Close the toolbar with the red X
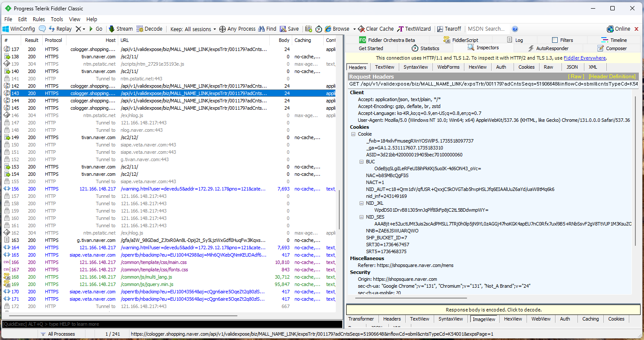Viewport: 644px width, 340px height. (636, 29)
